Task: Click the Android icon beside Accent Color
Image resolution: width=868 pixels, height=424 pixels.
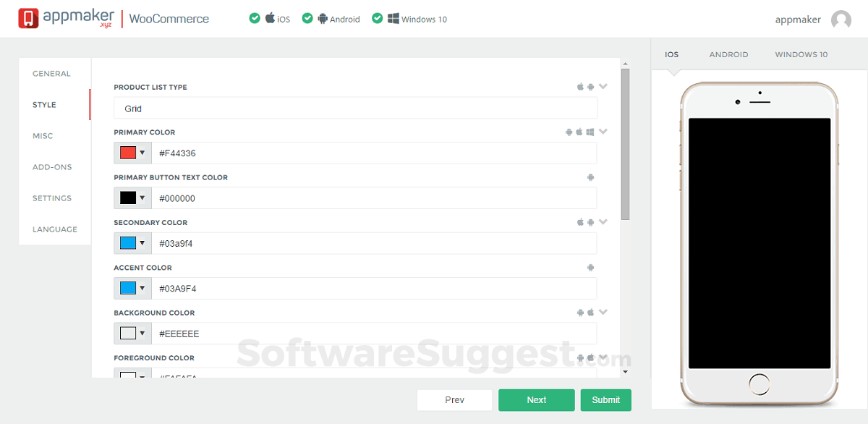Action: (590, 267)
